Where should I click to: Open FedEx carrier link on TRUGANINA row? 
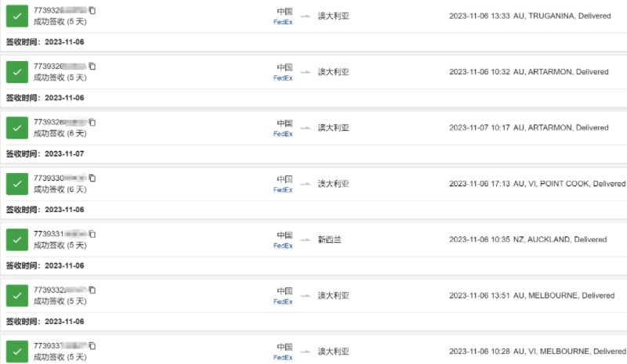pos(283,23)
